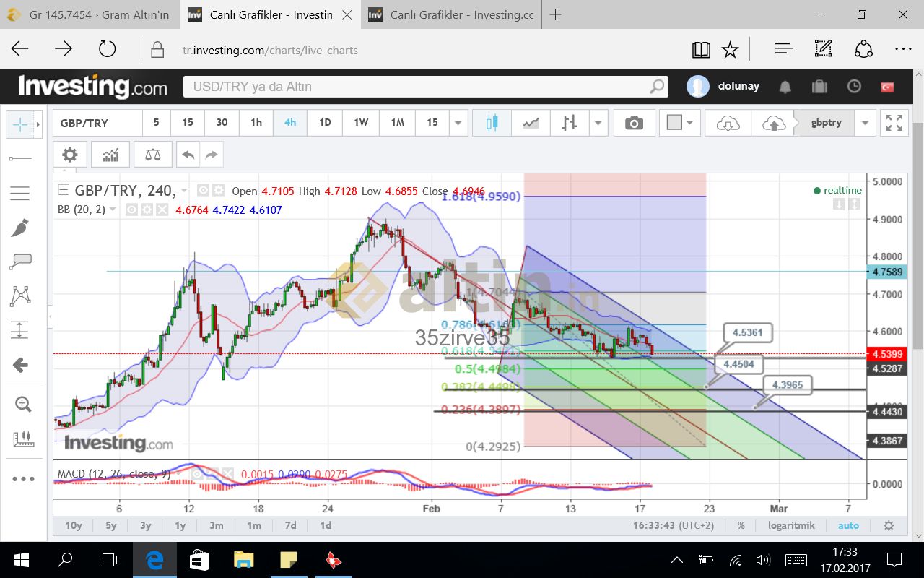
Task: Open the chart background color swatch
Action: click(x=674, y=124)
